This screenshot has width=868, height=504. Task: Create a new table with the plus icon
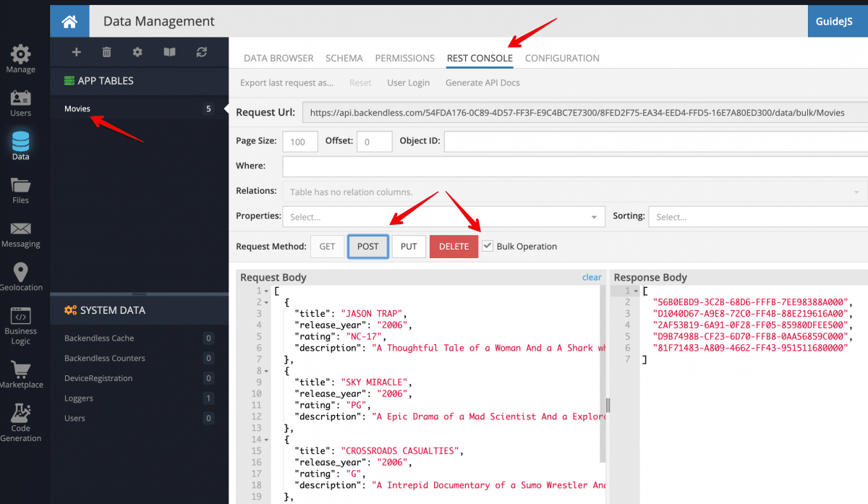(76, 51)
